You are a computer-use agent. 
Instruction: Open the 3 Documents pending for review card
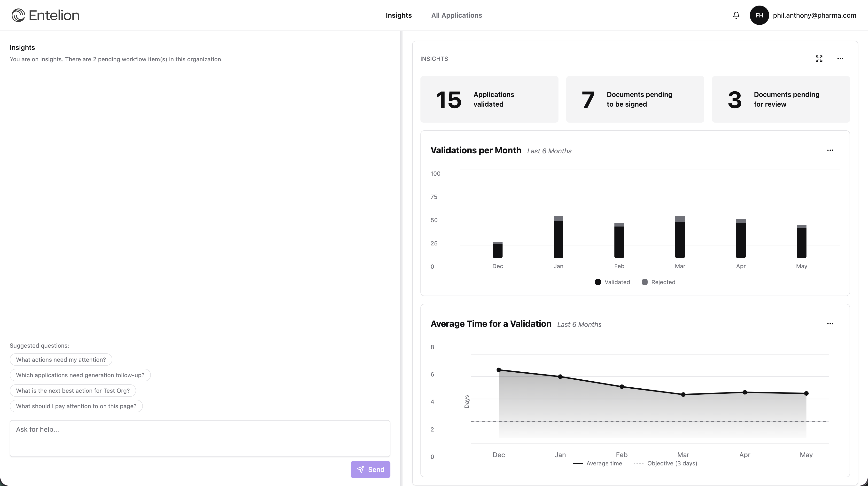[x=781, y=99]
